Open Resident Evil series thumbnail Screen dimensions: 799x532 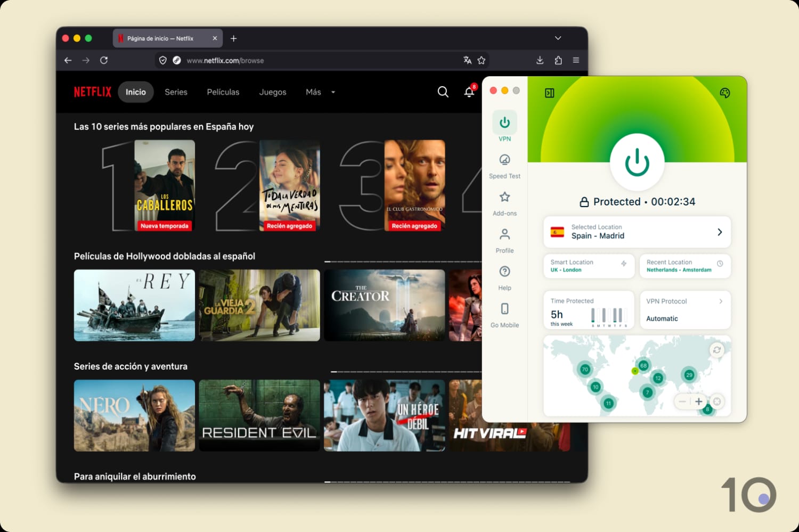click(259, 415)
